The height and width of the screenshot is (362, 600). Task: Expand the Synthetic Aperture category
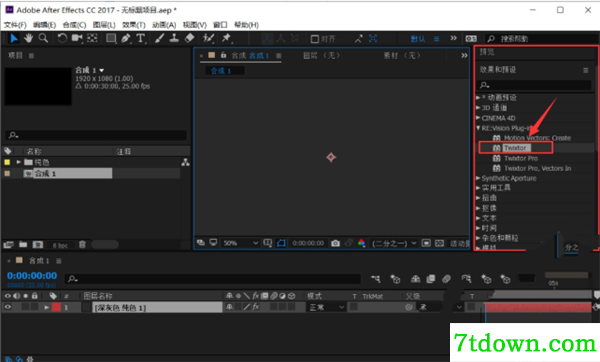[478, 178]
